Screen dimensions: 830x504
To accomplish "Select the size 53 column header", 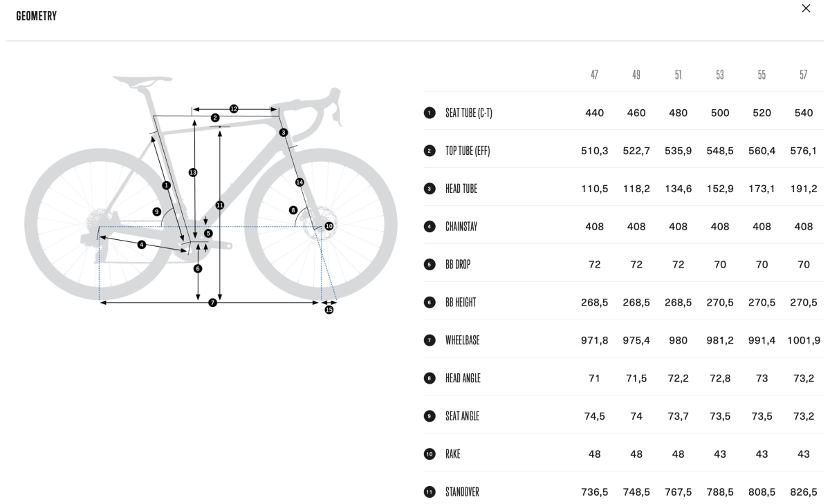I will (x=720, y=75).
